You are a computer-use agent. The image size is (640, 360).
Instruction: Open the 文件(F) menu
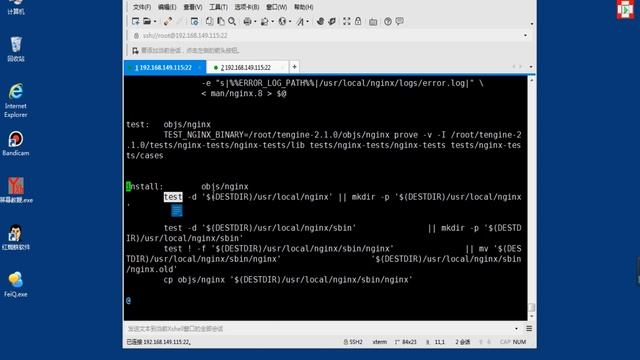point(142,7)
